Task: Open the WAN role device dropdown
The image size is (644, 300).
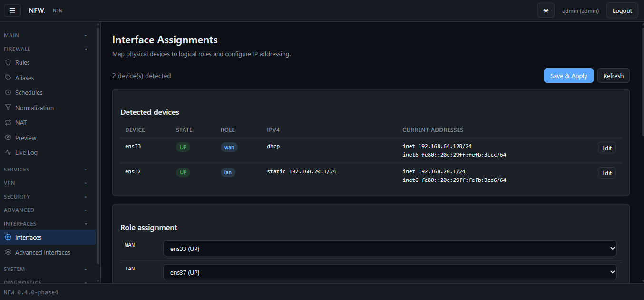Action: [390, 248]
